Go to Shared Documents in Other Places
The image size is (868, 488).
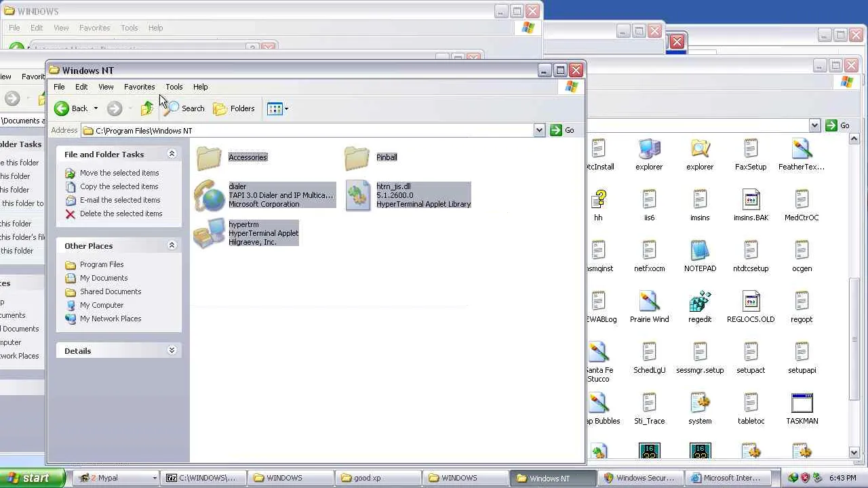point(111,291)
